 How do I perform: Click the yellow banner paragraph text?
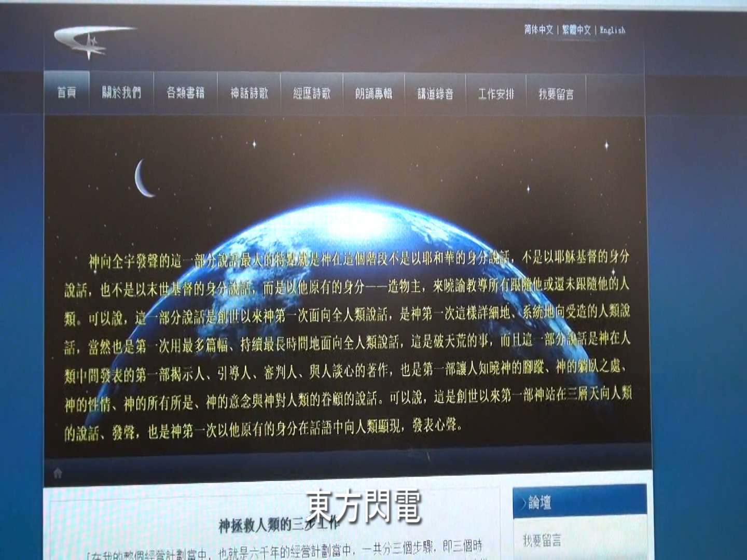[x=347, y=342]
